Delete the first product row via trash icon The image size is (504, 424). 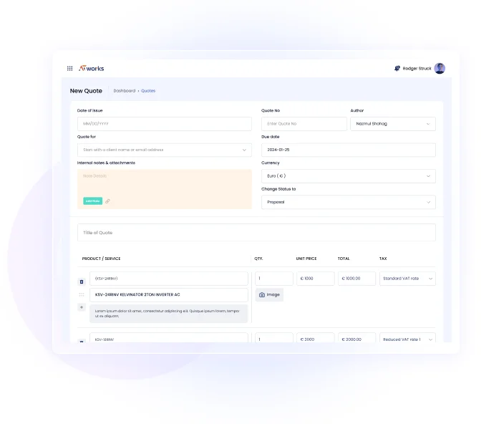pos(81,281)
